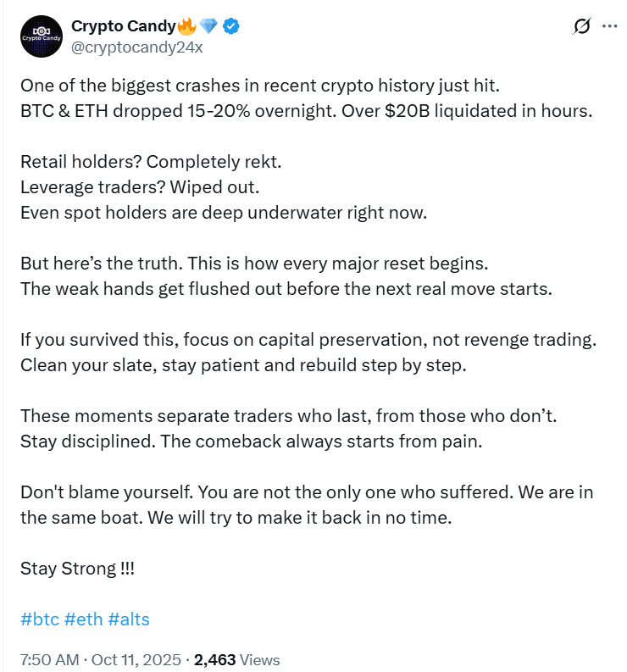Open the Grok slashed-circle icon

(x=581, y=27)
